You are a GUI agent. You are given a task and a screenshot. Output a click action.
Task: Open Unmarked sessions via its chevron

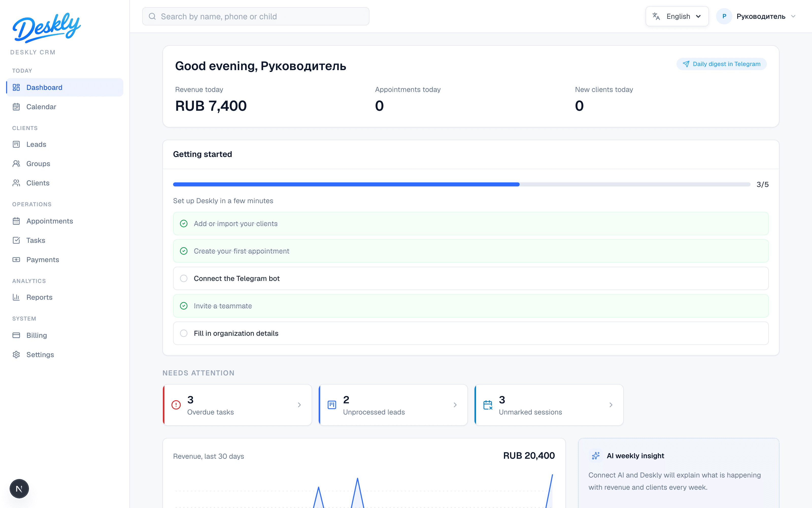[611, 405]
